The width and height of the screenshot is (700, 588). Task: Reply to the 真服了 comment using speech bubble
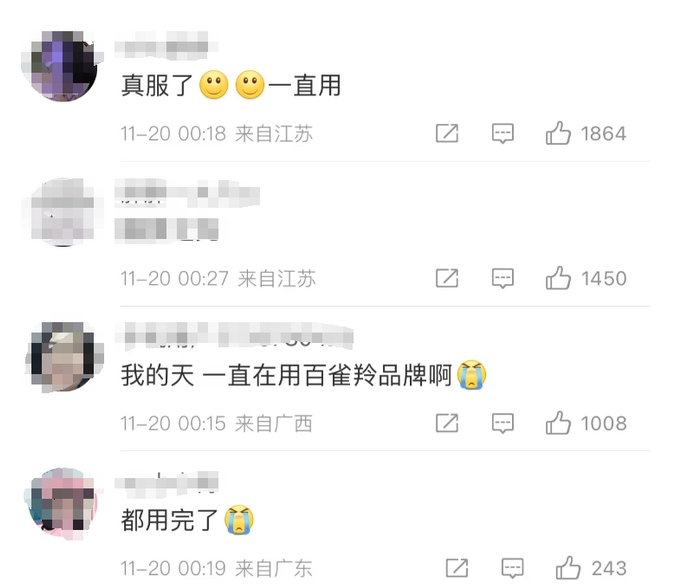(x=503, y=133)
